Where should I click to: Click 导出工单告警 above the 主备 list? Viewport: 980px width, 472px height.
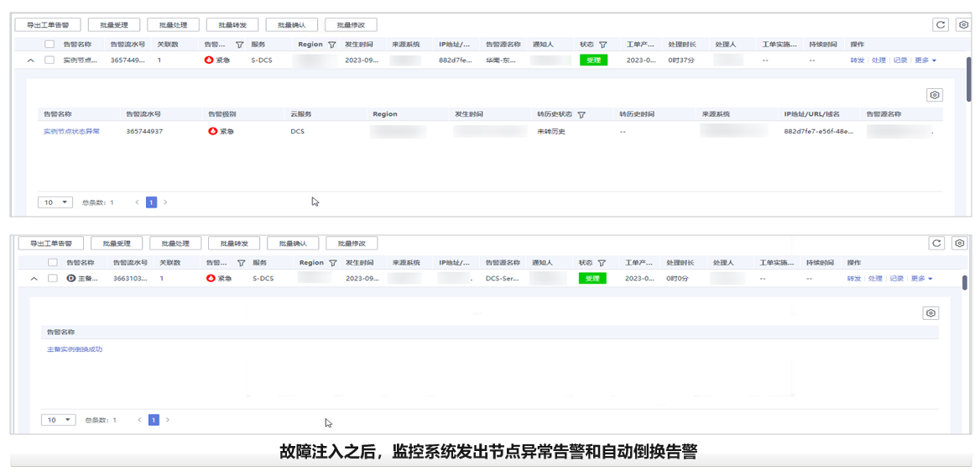click(x=50, y=243)
